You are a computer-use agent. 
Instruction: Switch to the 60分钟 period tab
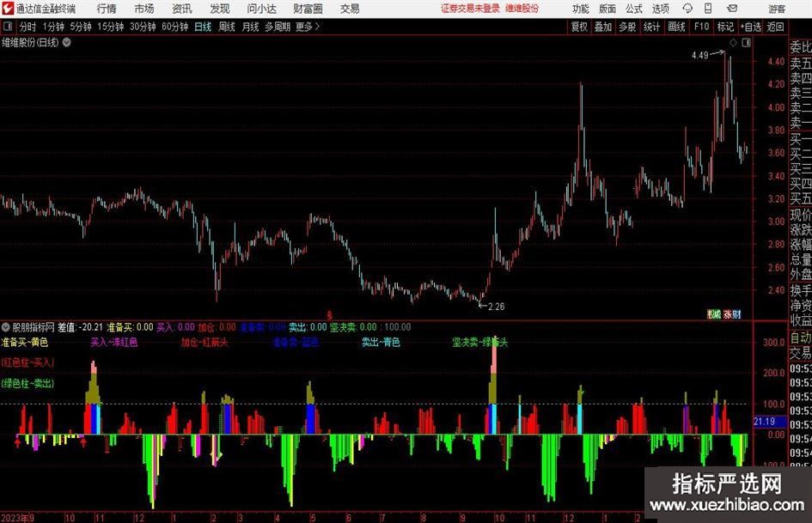coord(175,27)
